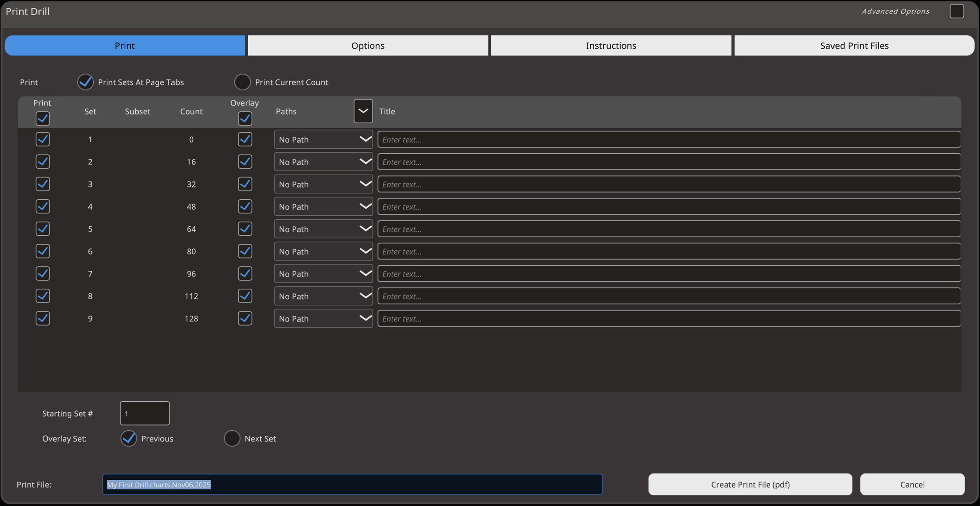Click Create Print File (pdf) button

click(750, 484)
